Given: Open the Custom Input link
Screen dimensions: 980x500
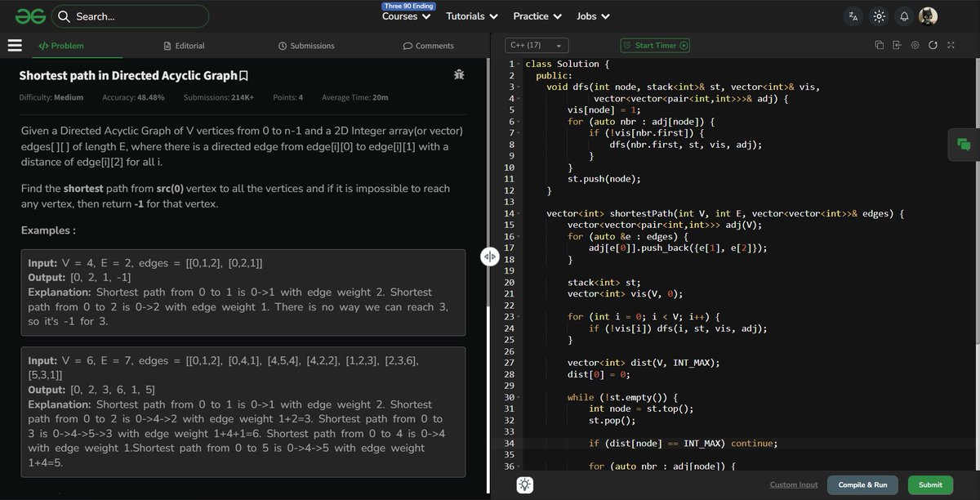Looking at the screenshot, I should [794, 484].
